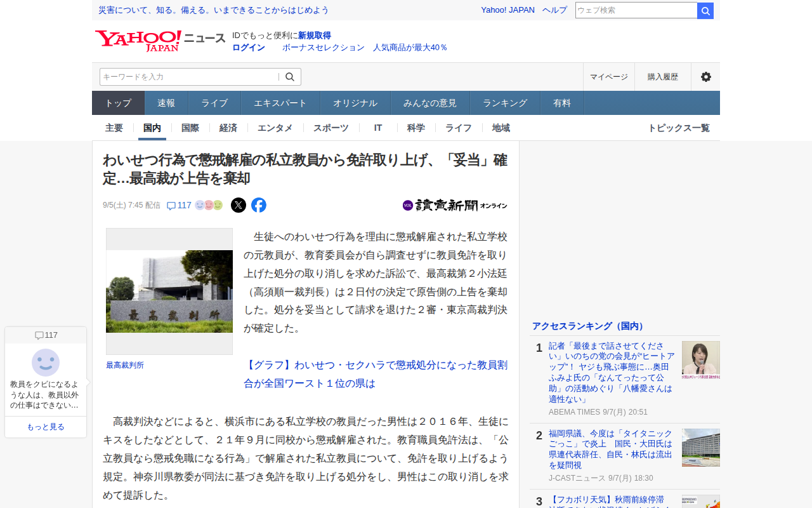Click the reaction emoji faces beside comment count

coord(209,205)
